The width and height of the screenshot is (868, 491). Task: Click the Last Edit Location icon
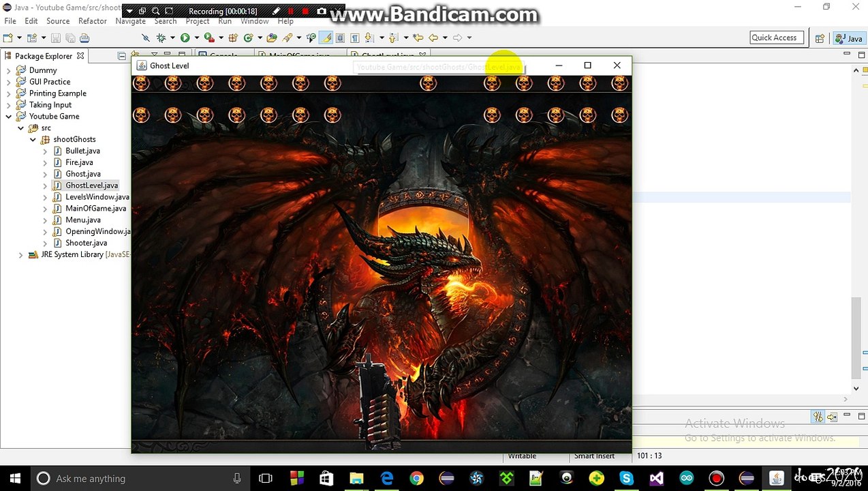pyautogui.click(x=418, y=38)
